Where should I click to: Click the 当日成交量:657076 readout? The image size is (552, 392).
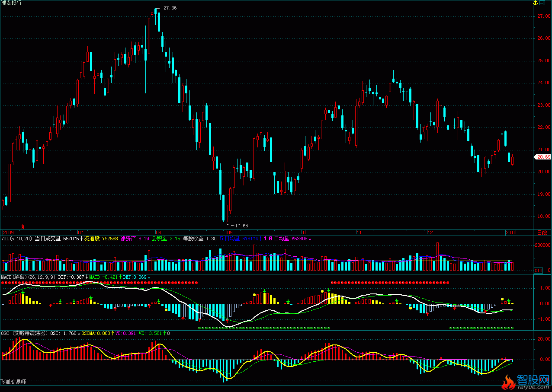point(57,238)
